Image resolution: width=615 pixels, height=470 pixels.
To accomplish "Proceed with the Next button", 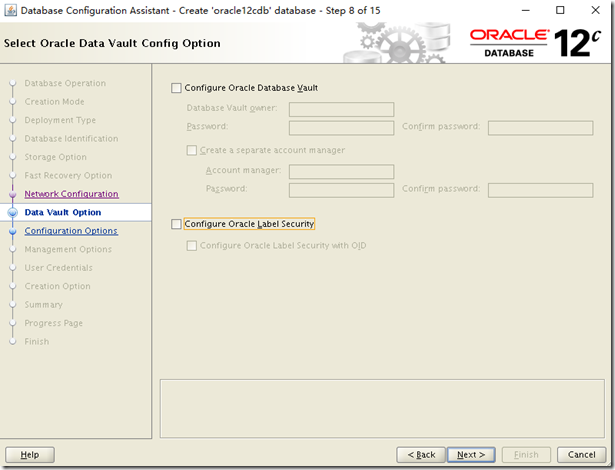I will 471,455.
